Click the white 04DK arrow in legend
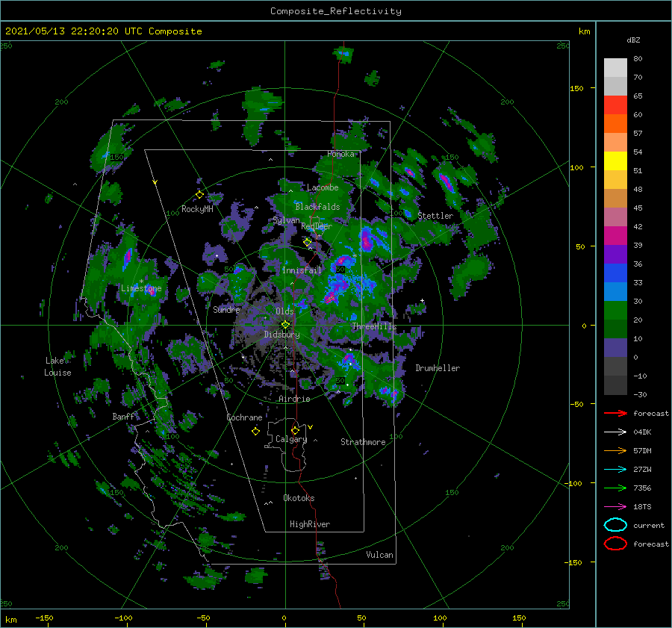Image resolution: width=672 pixels, height=628 pixels. pos(615,432)
